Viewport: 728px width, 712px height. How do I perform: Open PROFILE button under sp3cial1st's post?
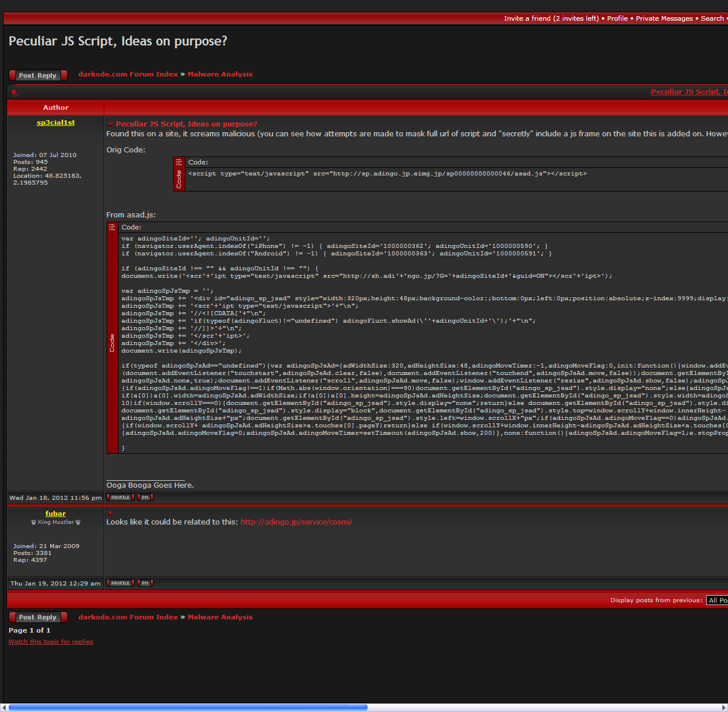pos(120,497)
